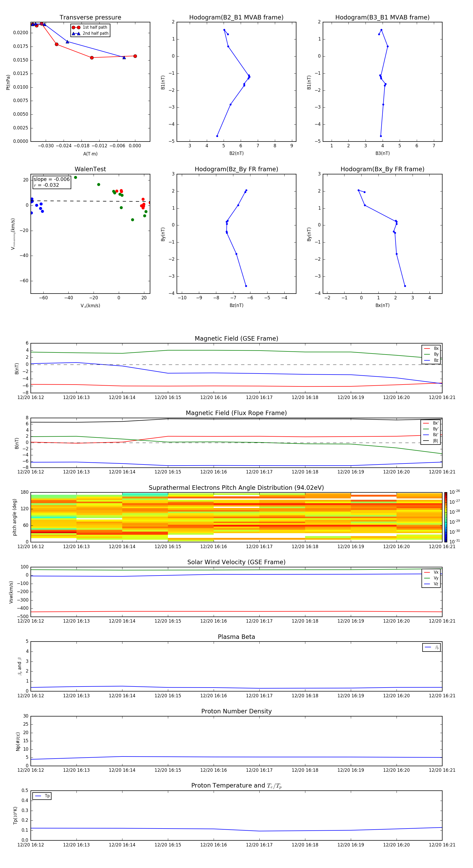The width and height of the screenshot is (473, 868).
Task: Select the "2nd half path" legend entry
Action: coord(90,33)
